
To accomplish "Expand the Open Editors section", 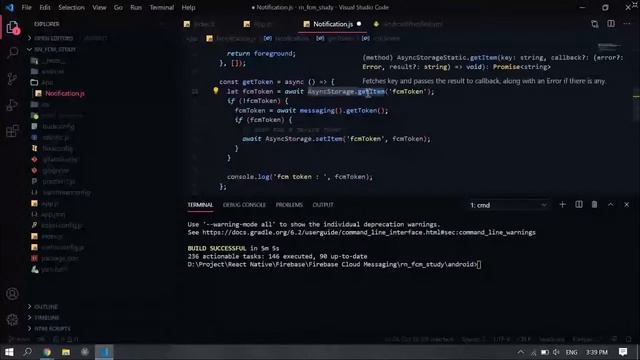I will [x=53, y=38].
